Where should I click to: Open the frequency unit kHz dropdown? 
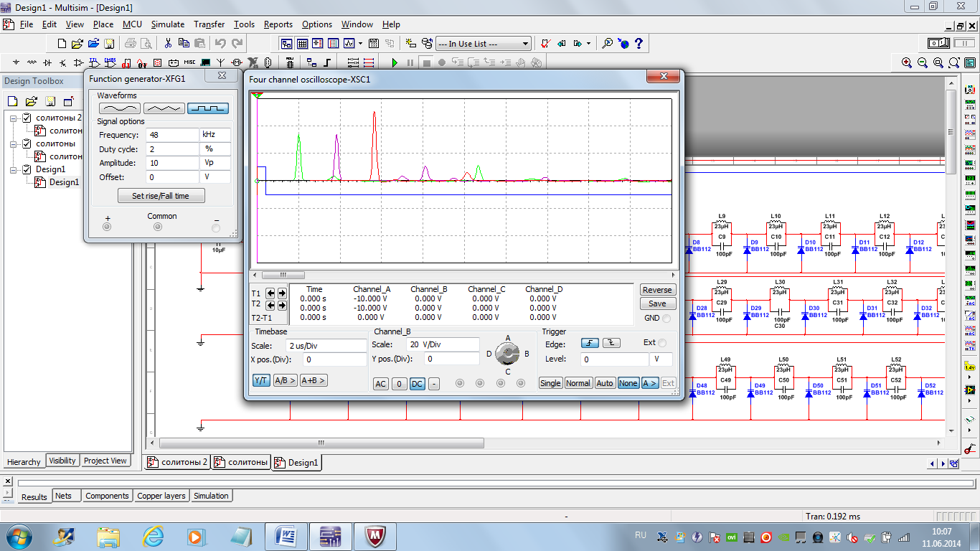coord(215,135)
